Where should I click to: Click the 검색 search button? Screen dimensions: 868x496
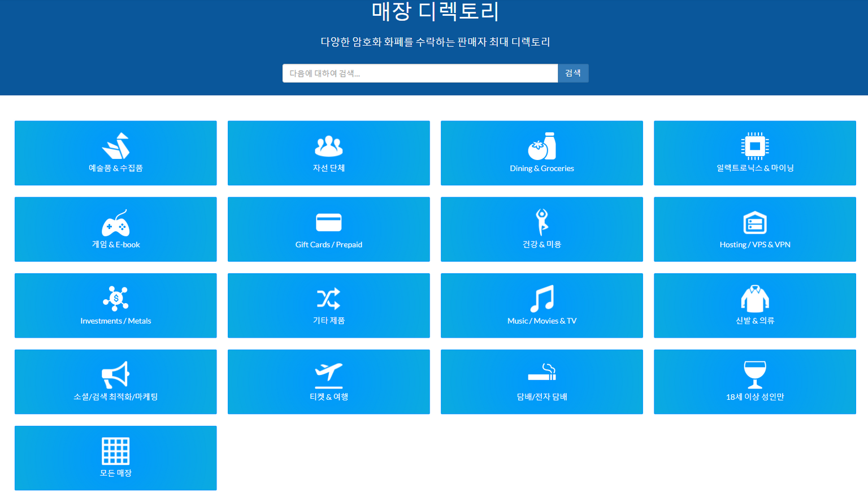[573, 73]
